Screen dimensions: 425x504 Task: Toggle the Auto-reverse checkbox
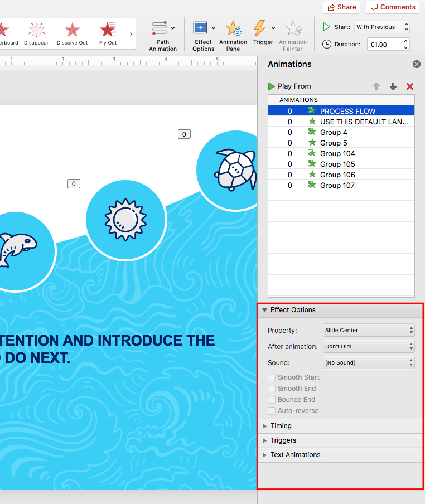click(x=272, y=411)
